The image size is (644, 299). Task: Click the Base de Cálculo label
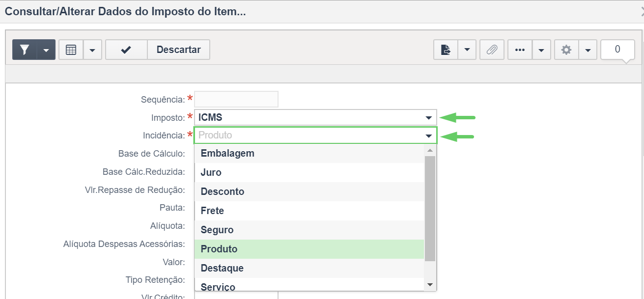151,154
